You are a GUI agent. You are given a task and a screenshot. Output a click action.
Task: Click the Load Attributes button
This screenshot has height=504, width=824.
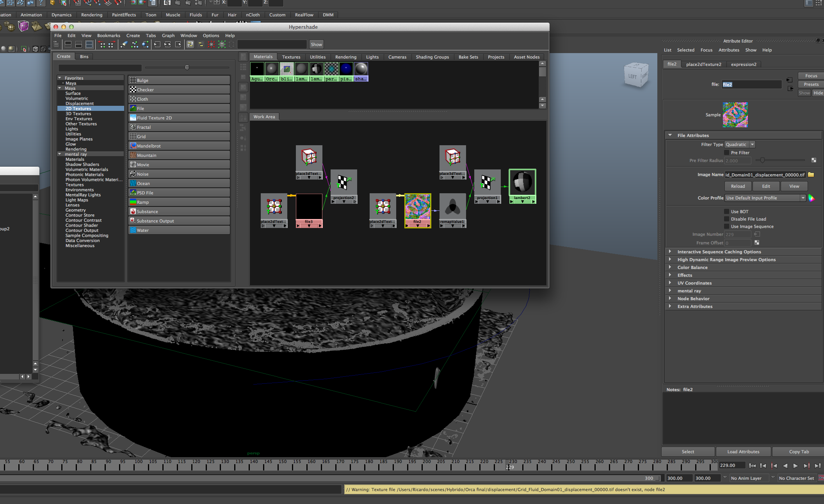click(x=743, y=452)
